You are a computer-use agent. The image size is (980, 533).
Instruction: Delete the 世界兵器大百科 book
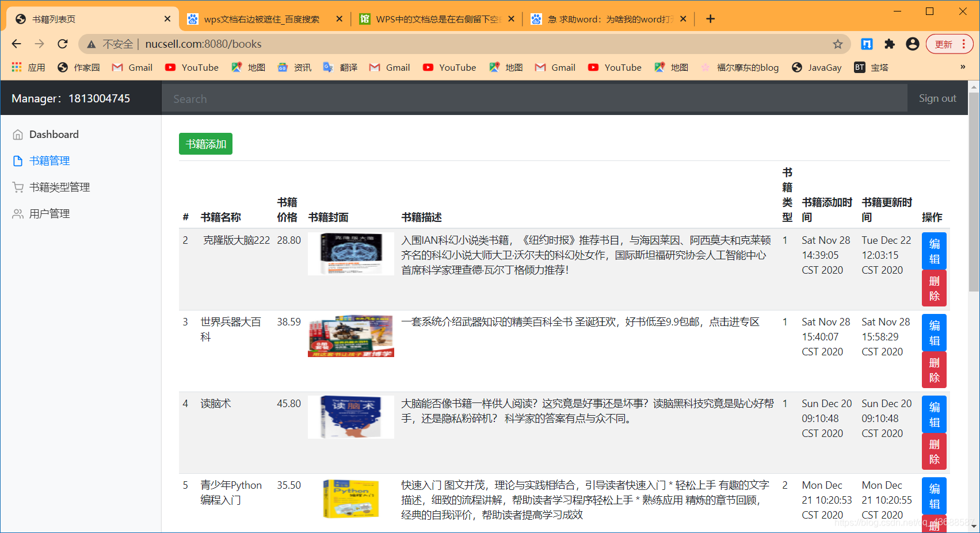[934, 370]
